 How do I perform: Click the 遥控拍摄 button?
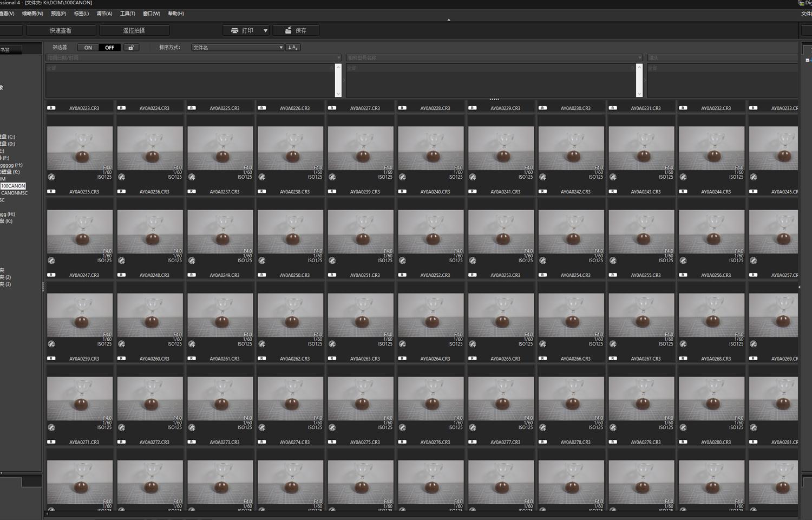134,31
